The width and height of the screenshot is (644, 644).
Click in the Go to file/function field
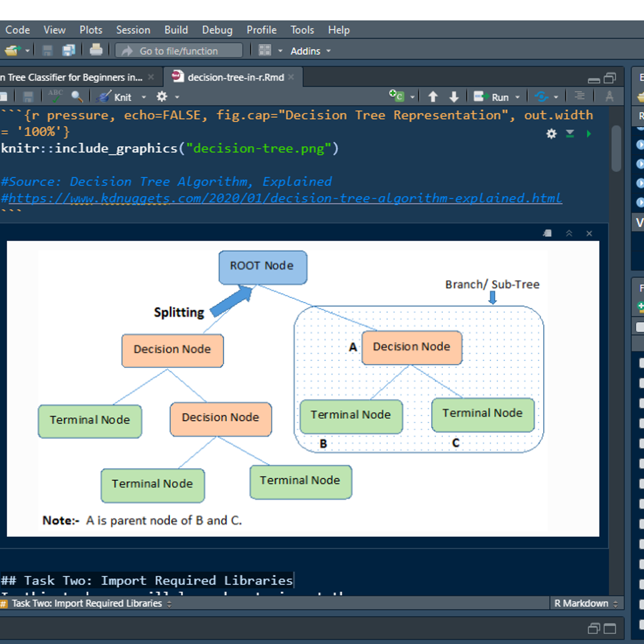(x=179, y=51)
